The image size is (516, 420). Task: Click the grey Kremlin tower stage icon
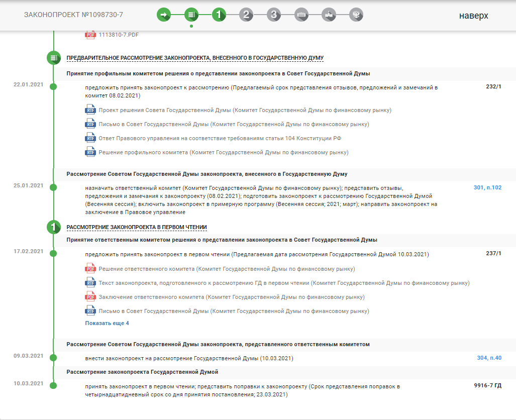coord(329,15)
